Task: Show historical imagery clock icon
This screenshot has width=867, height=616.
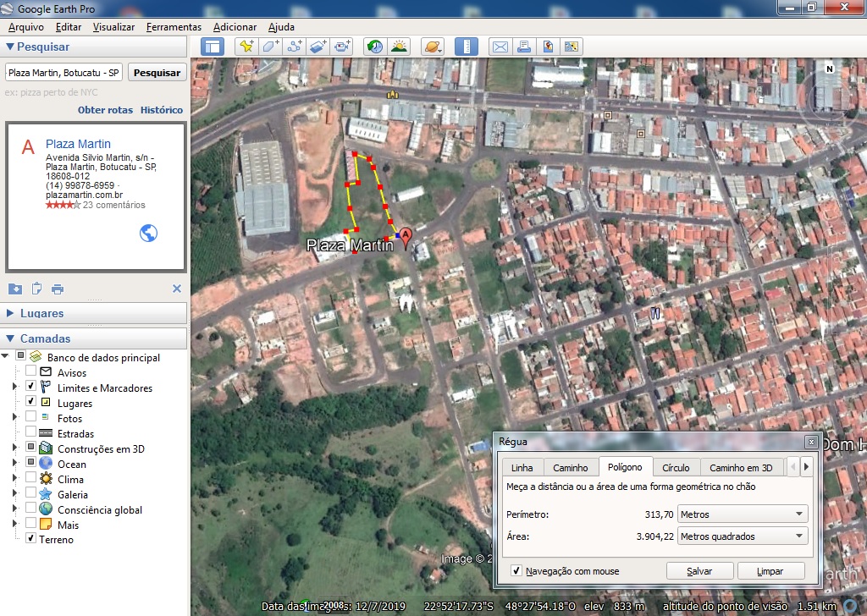Action: point(375,47)
